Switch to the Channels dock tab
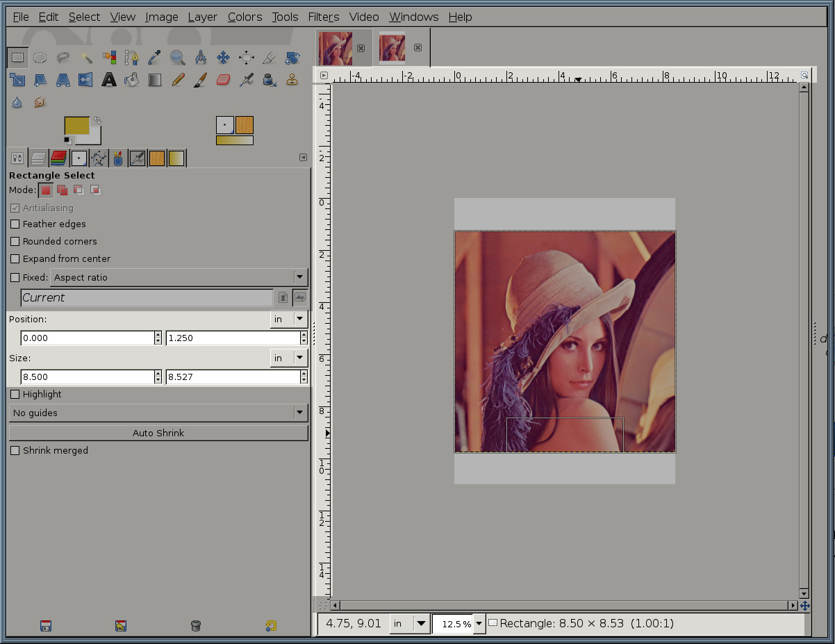Screen dimensions: 835x644 coord(58,158)
